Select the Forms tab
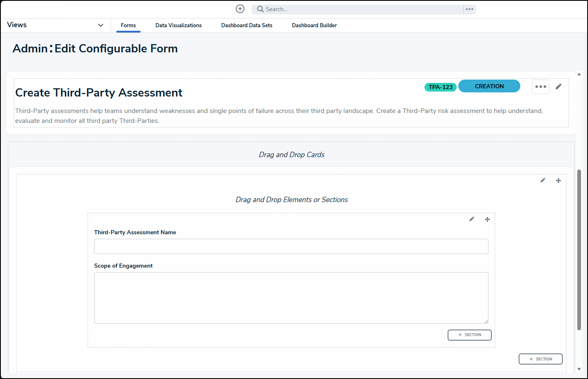 (x=128, y=26)
